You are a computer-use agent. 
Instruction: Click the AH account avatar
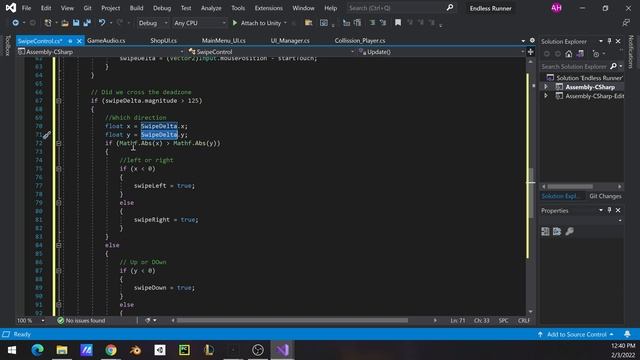pos(556,8)
